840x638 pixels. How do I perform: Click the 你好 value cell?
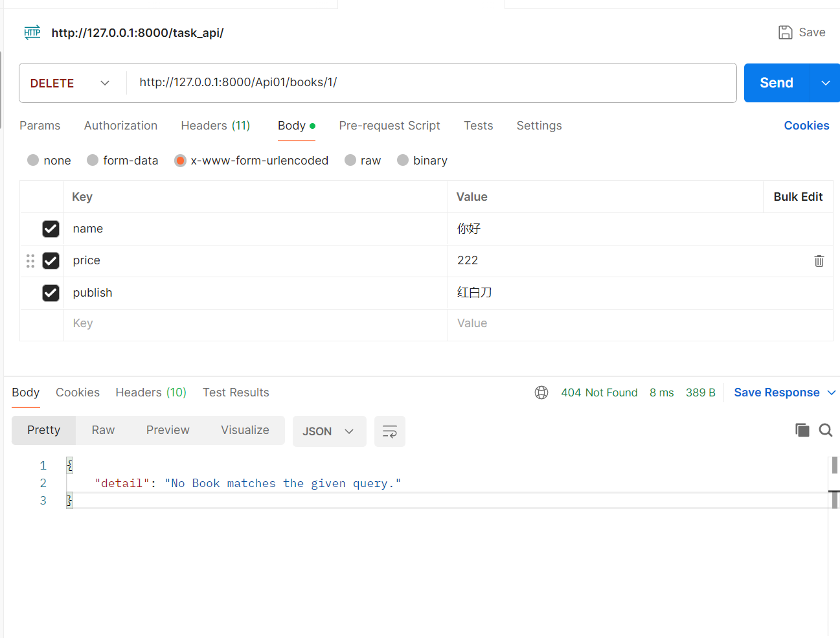click(640, 229)
